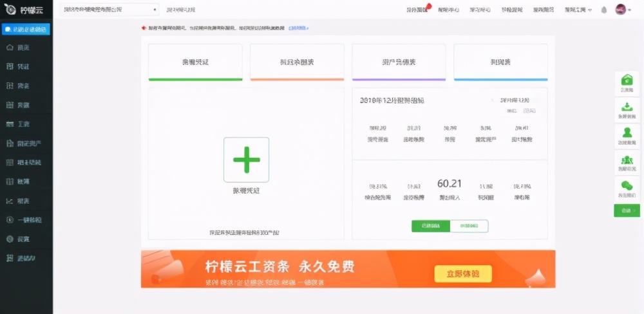Open the 一键 tax filing sidebar item
The height and width of the screenshot is (314, 644).
[x=26, y=219]
